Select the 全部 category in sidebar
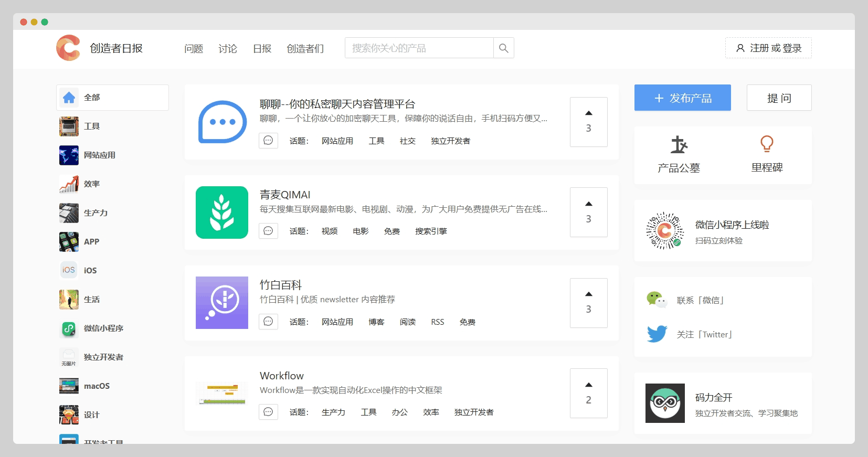Viewport: 868px width, 457px height. pos(112,98)
